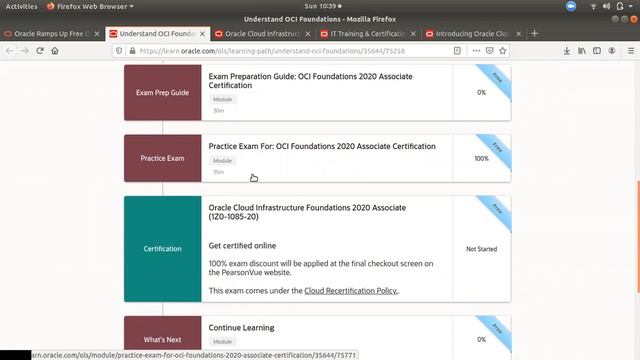This screenshot has height=360, width=640.
Task: Click the teal Certification tile
Action: 162,249
